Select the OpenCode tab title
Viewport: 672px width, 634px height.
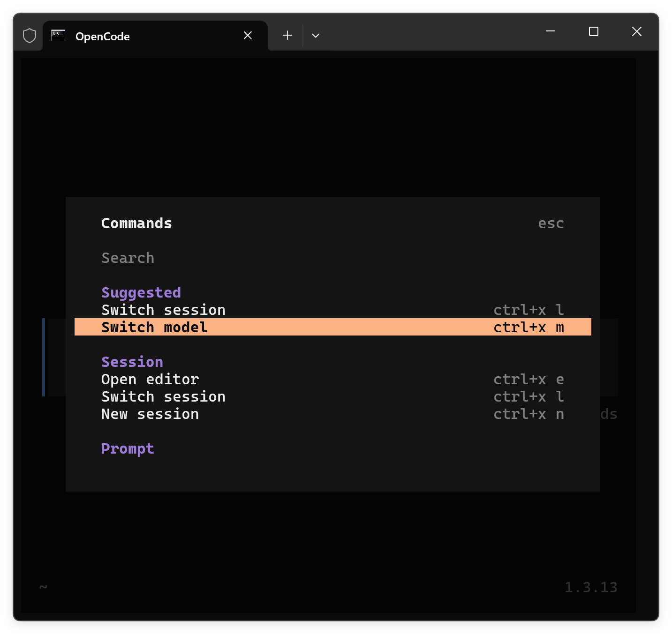[x=102, y=37]
